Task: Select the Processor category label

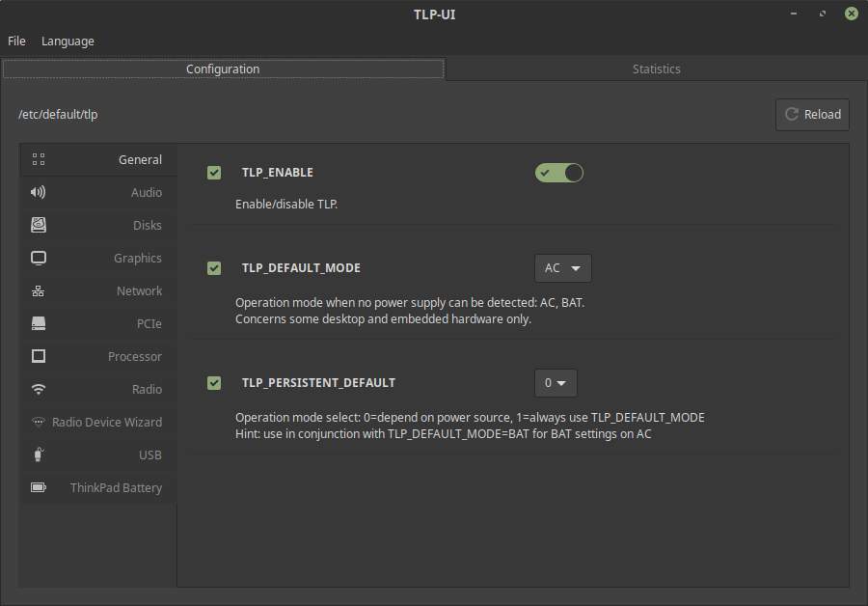Action: coord(134,356)
